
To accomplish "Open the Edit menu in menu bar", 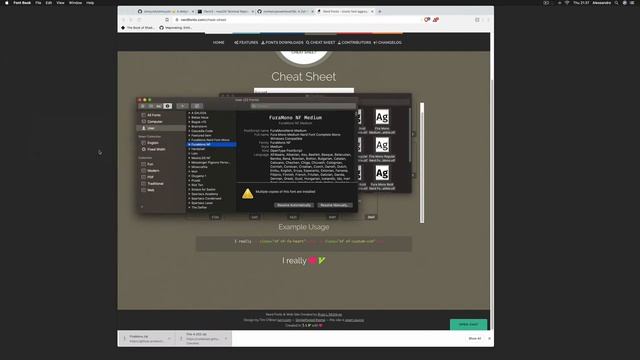I will click(x=49, y=3).
